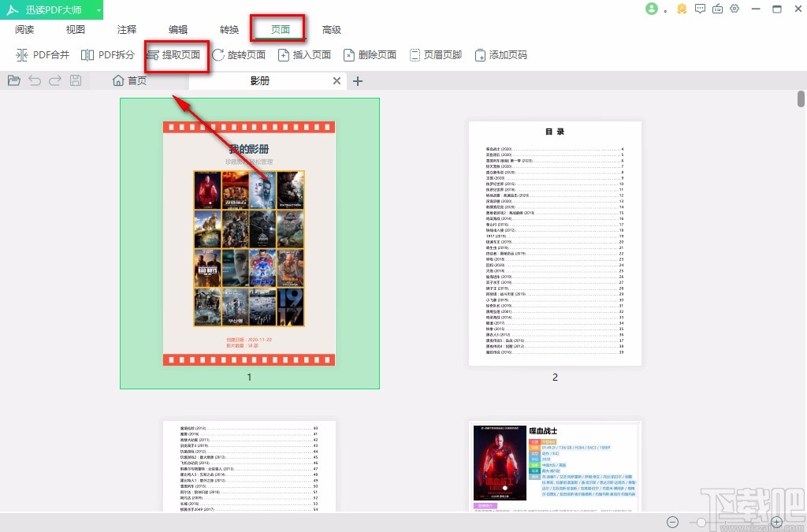Viewport: 807px width, 532px height.
Task: Select the 编辑 tab
Action: point(178,30)
